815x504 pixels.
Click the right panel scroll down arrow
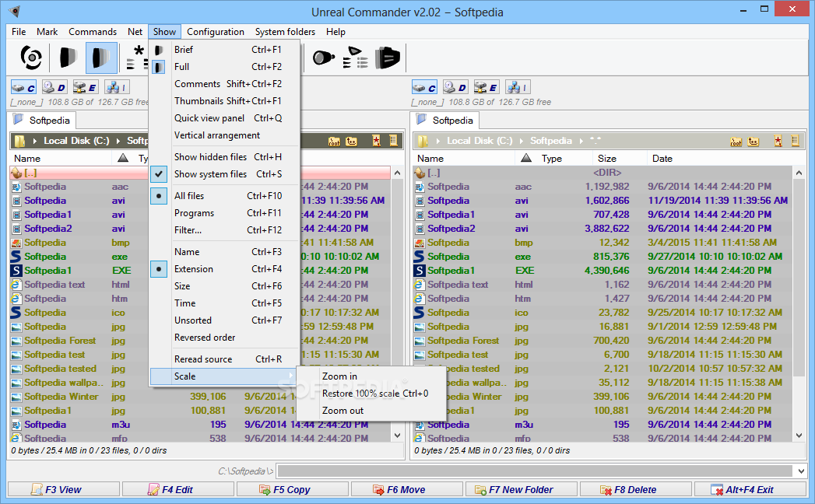click(799, 436)
